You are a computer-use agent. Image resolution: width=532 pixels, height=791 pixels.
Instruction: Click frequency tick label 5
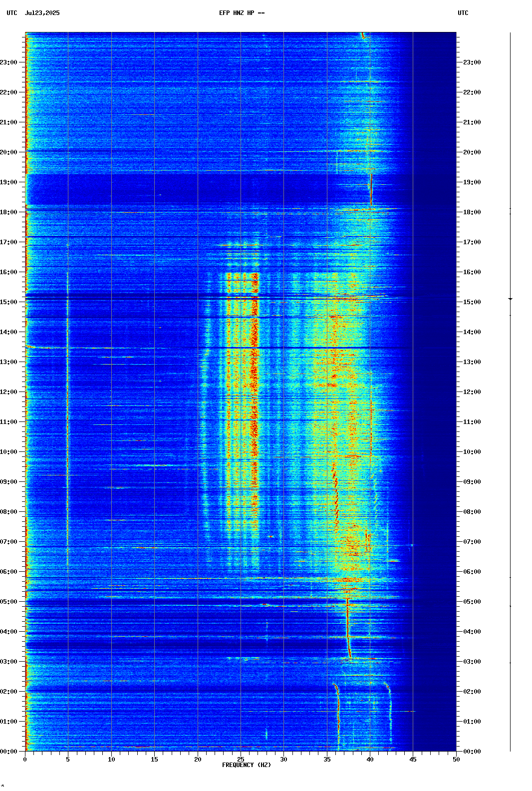coord(68,760)
